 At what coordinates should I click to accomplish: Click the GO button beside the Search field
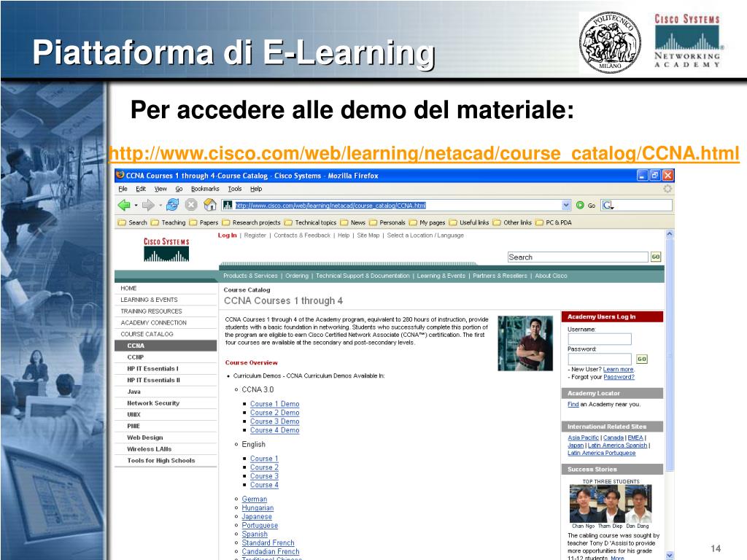(x=656, y=257)
